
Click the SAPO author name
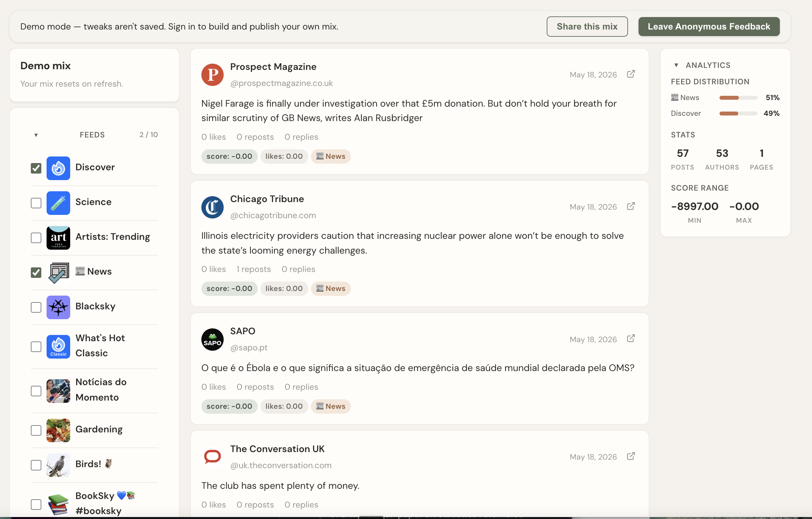243,331
